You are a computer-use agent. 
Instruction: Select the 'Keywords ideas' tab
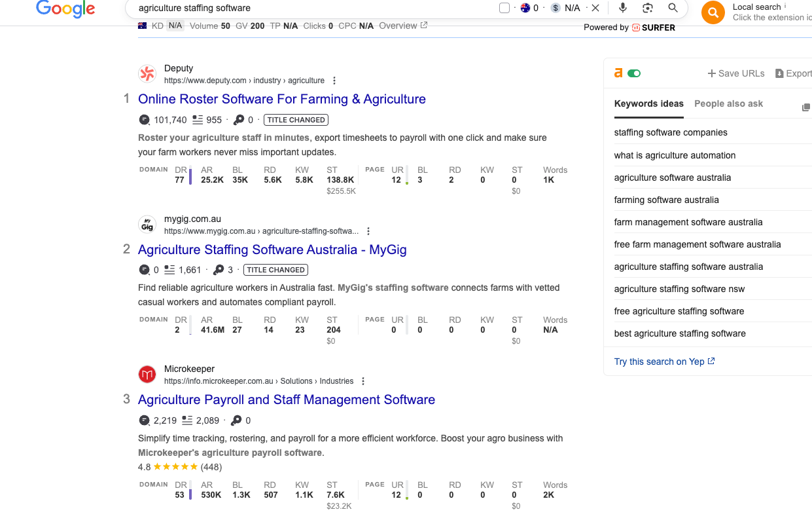[648, 103]
